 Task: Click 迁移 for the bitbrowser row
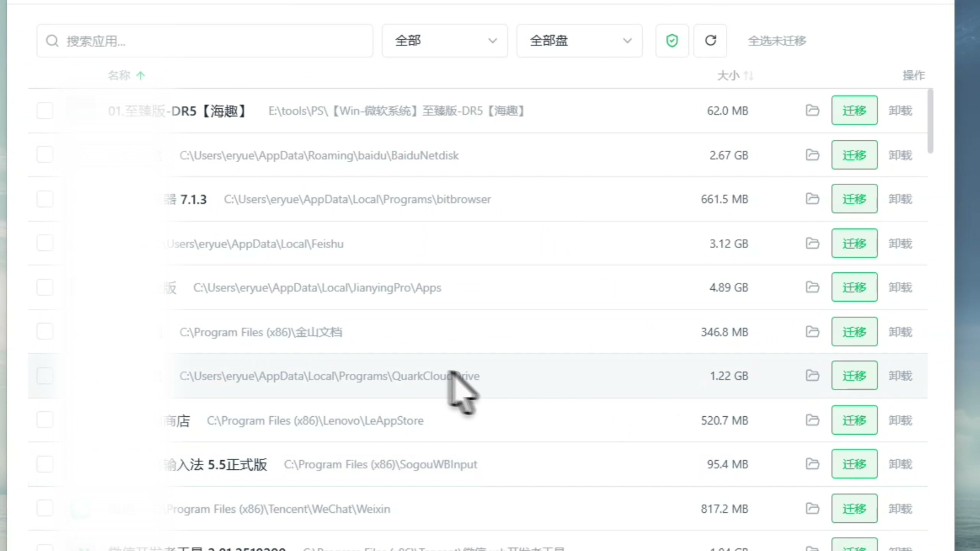pyautogui.click(x=854, y=199)
